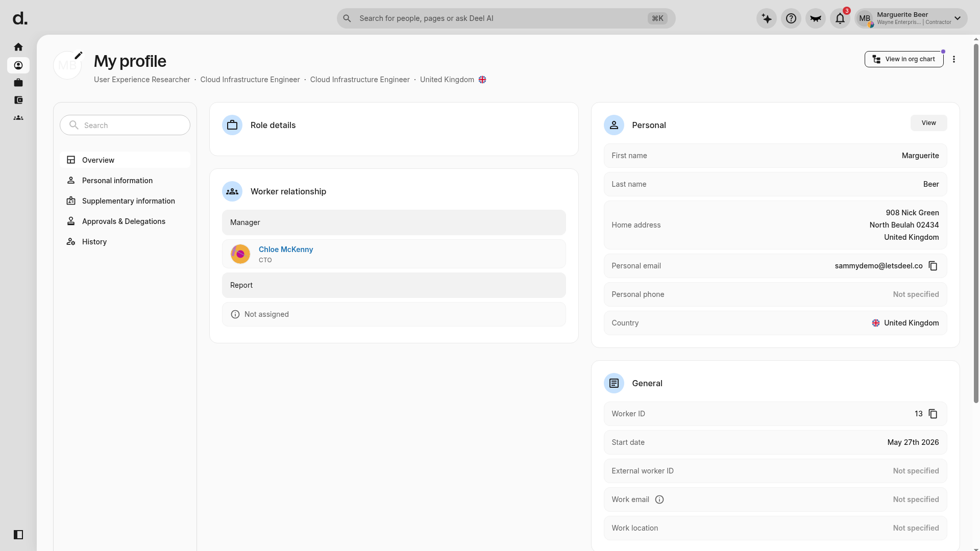Open the three-dot more options menu
Viewport: 980px width, 551px height.
[954, 59]
